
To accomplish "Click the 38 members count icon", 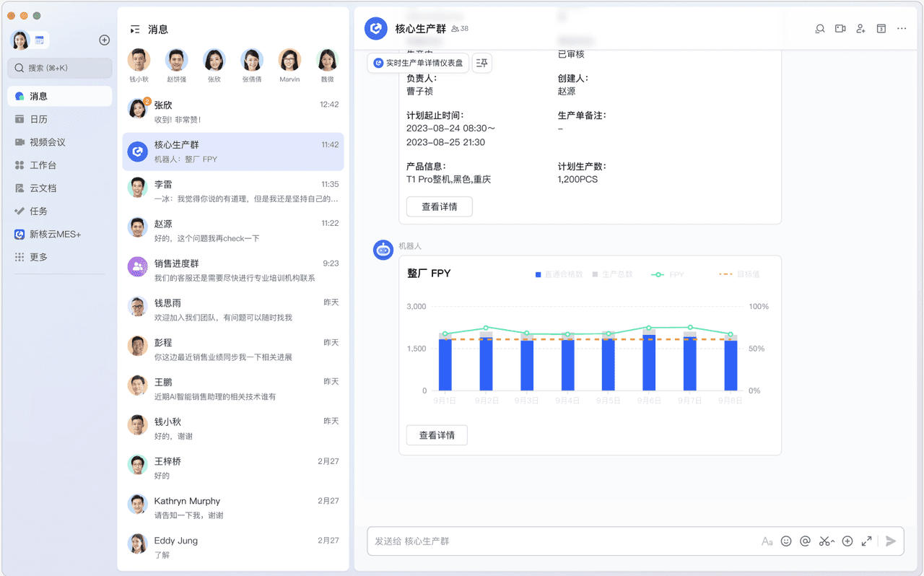I will (460, 29).
